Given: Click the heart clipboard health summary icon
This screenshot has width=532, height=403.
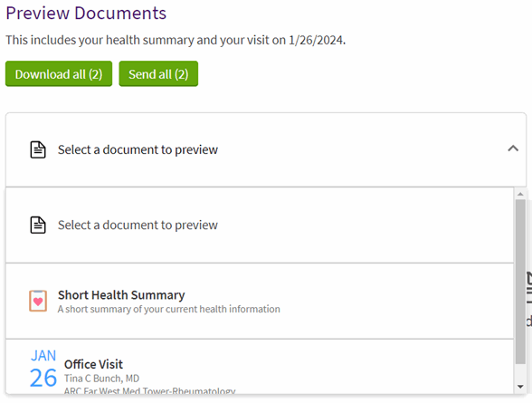Looking at the screenshot, I should 38,301.
